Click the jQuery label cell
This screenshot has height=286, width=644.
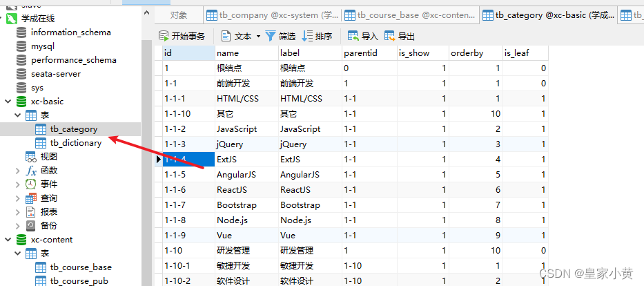(310, 144)
